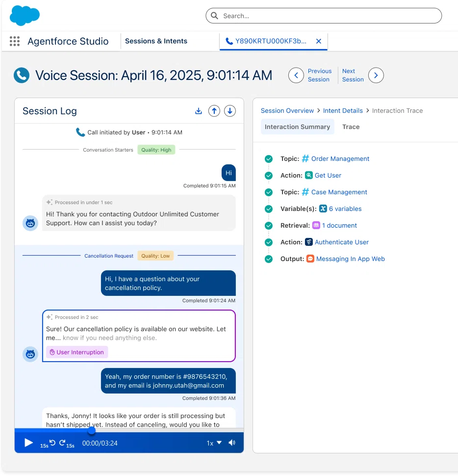Switch to the Trace tab
The image size is (458, 476).
click(x=351, y=127)
